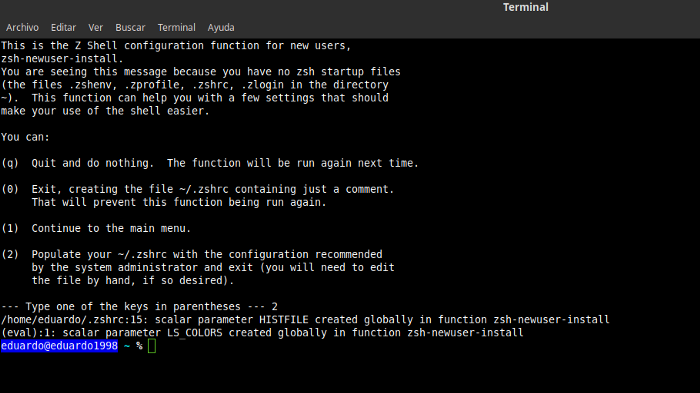700x393 pixels.
Task: Open the Buscar menu
Action: [130, 28]
